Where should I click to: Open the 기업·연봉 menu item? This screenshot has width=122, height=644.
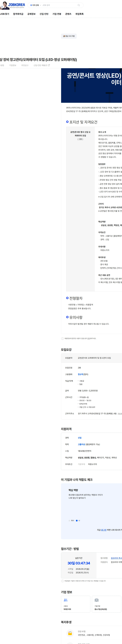57,14
